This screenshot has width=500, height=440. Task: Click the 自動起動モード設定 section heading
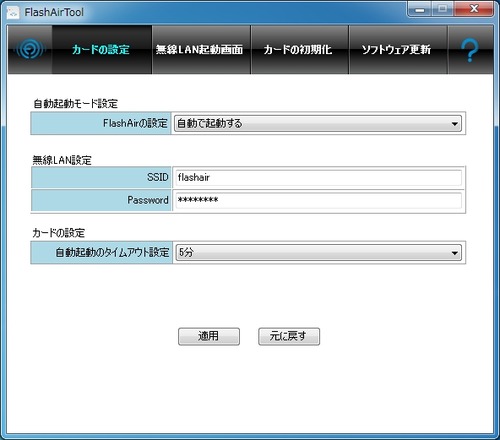click(x=75, y=104)
